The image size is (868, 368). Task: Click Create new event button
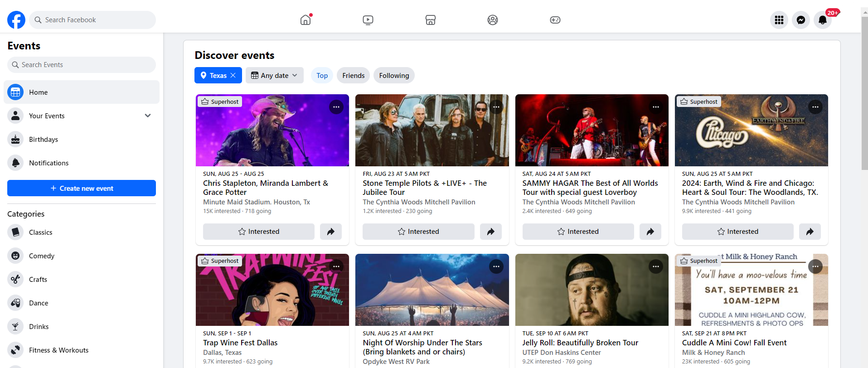(82, 188)
